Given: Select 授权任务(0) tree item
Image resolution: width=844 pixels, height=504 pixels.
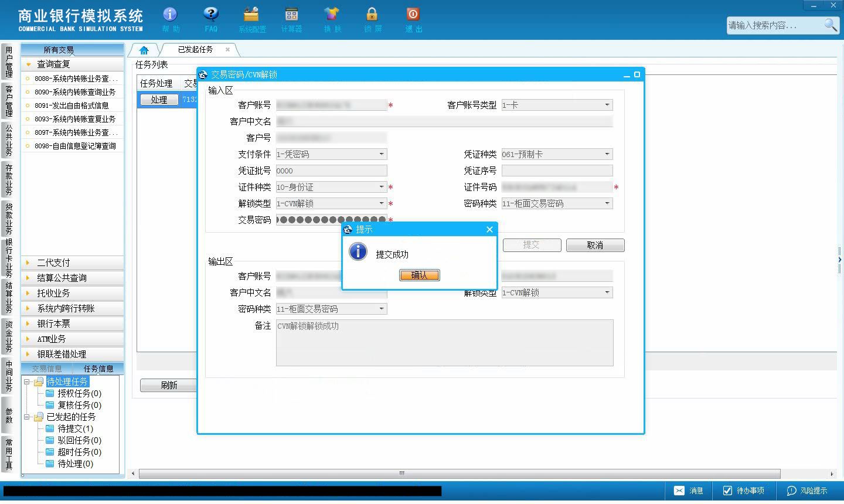Looking at the screenshot, I should point(79,393).
